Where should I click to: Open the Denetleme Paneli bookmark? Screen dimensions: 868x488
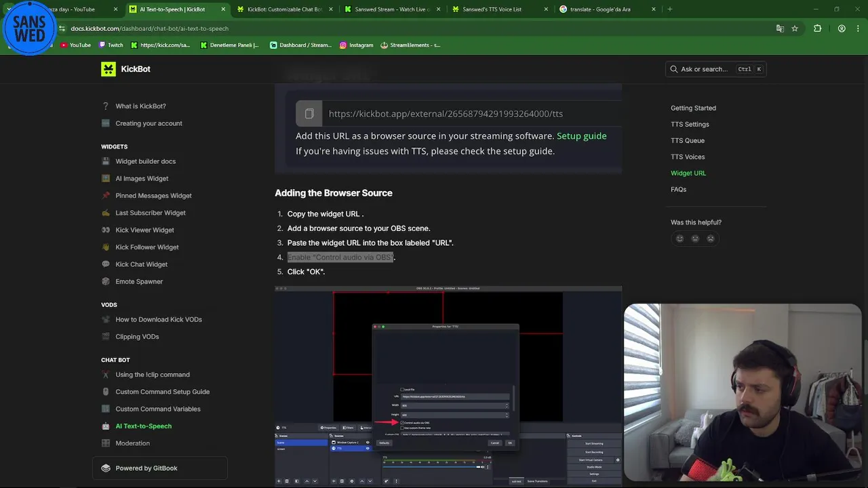pos(230,45)
